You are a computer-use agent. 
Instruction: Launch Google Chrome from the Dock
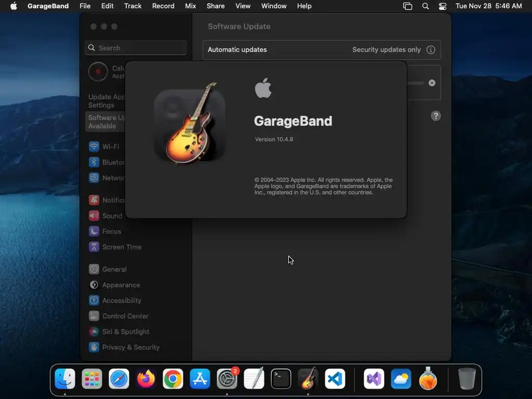click(172, 379)
